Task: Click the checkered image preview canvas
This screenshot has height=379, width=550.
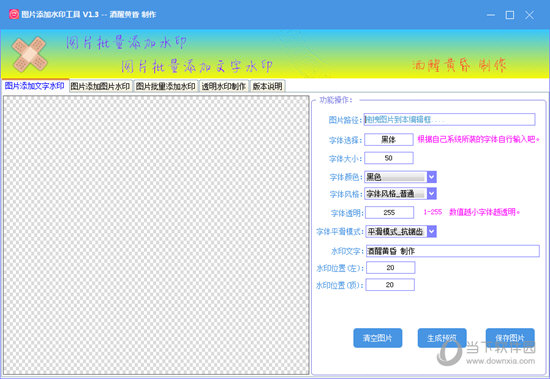Action: pyautogui.click(x=156, y=235)
